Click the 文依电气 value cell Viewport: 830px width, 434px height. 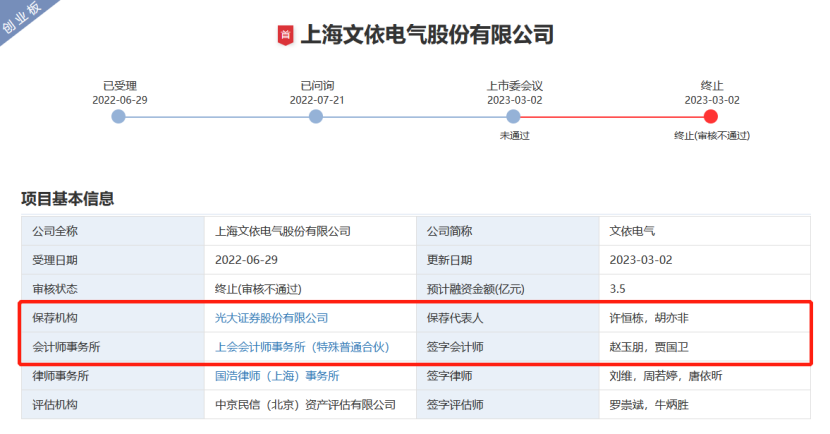[x=705, y=231]
